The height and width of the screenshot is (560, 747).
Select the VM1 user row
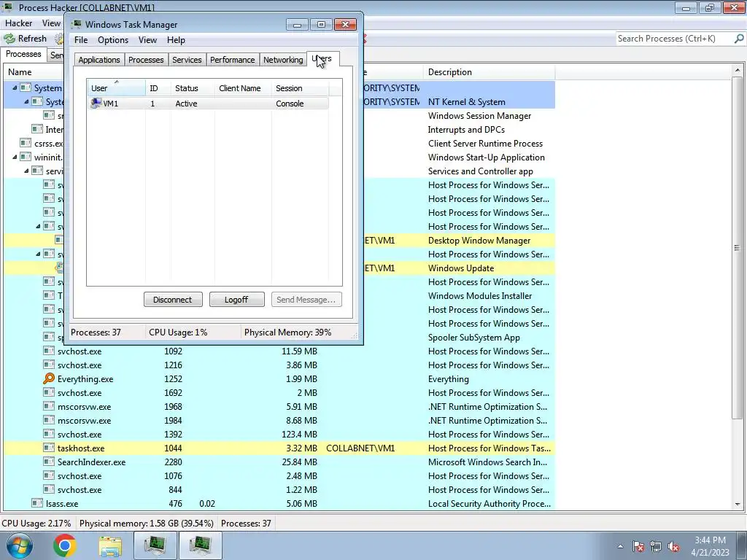tap(208, 104)
